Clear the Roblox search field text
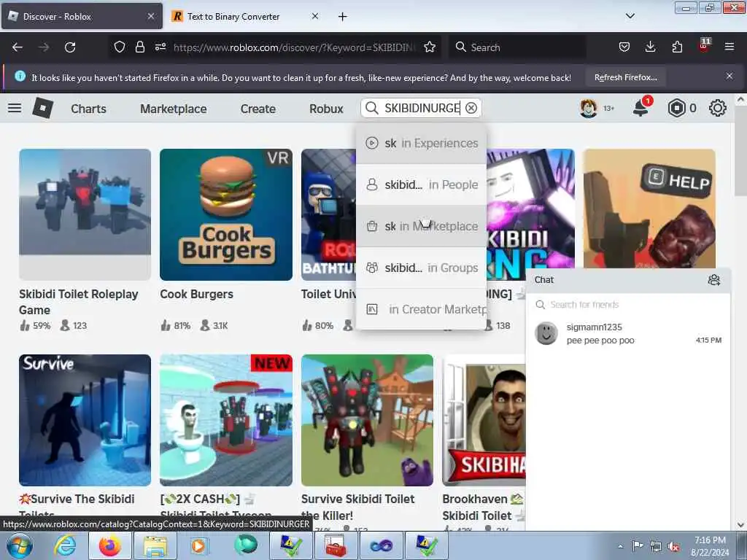This screenshot has width=747, height=560. coord(471,108)
